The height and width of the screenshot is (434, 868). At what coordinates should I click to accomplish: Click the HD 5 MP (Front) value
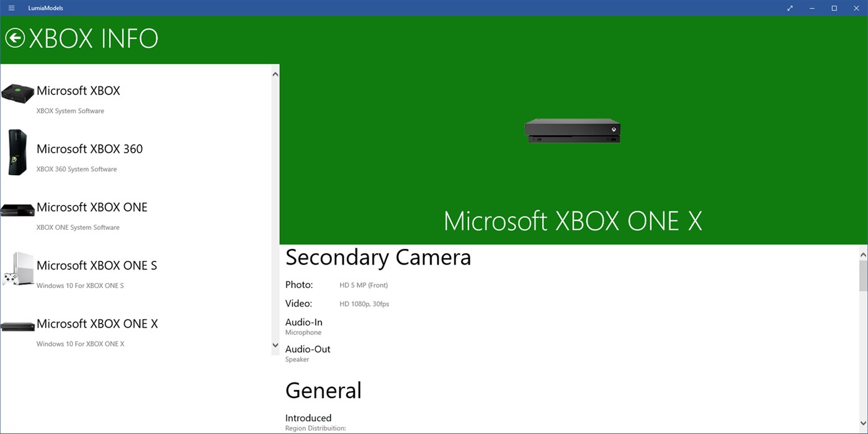[x=364, y=286]
